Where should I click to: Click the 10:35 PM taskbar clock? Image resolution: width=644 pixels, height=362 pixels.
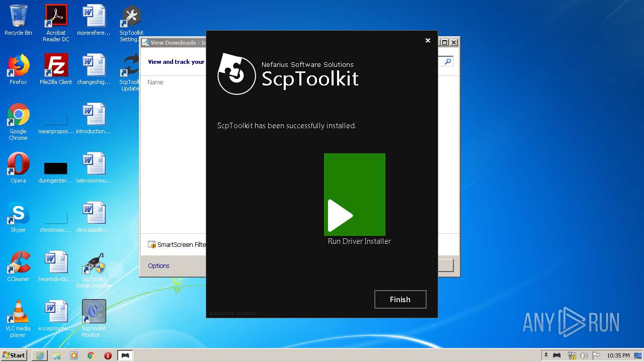pyautogui.click(x=618, y=355)
